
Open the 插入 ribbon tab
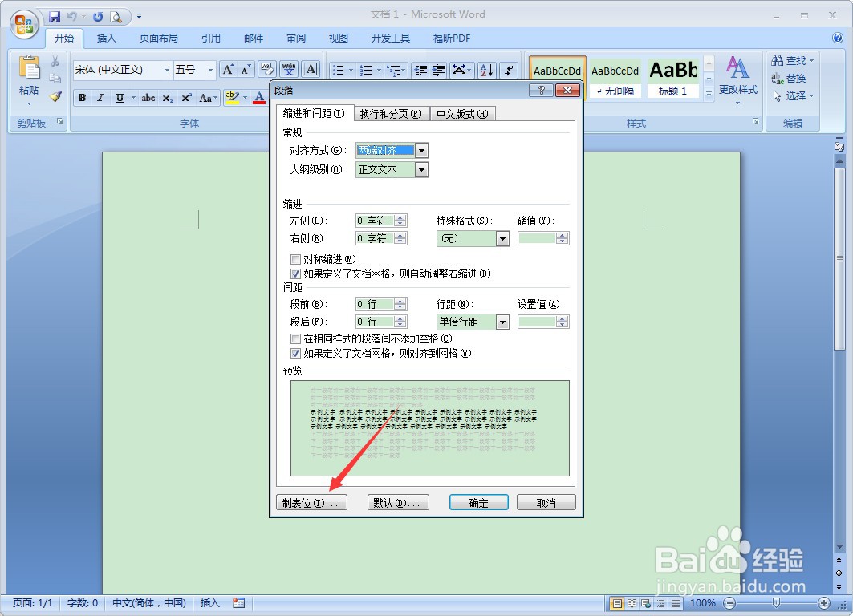pos(106,38)
